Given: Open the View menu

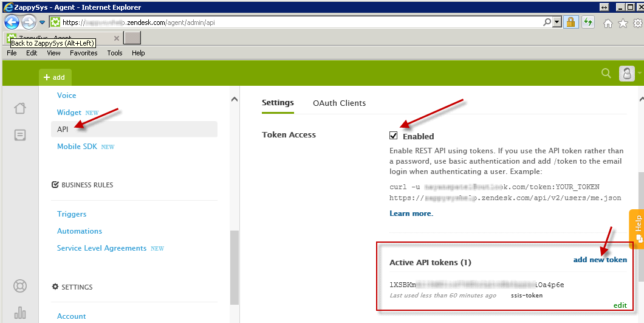Looking at the screenshot, I should click(54, 53).
